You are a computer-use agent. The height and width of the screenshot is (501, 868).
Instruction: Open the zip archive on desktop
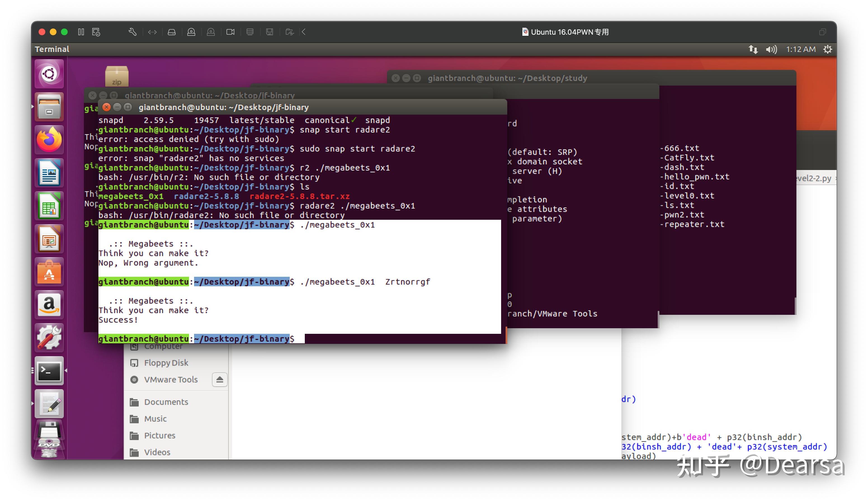[x=117, y=76]
